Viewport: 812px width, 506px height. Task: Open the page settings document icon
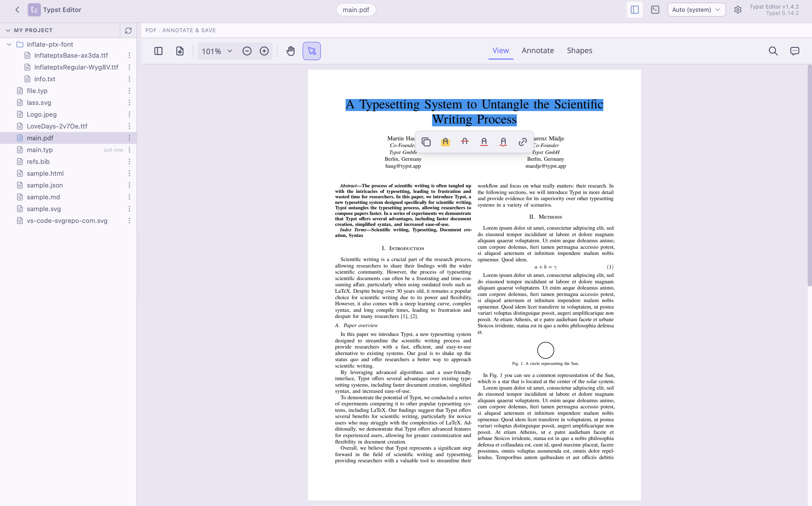coord(179,51)
